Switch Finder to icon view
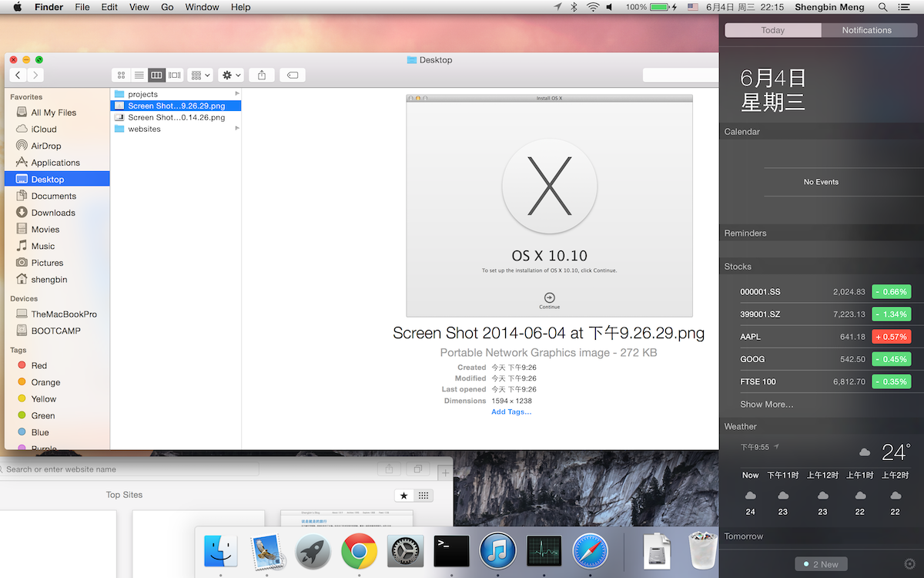The height and width of the screenshot is (578, 924). (x=121, y=75)
